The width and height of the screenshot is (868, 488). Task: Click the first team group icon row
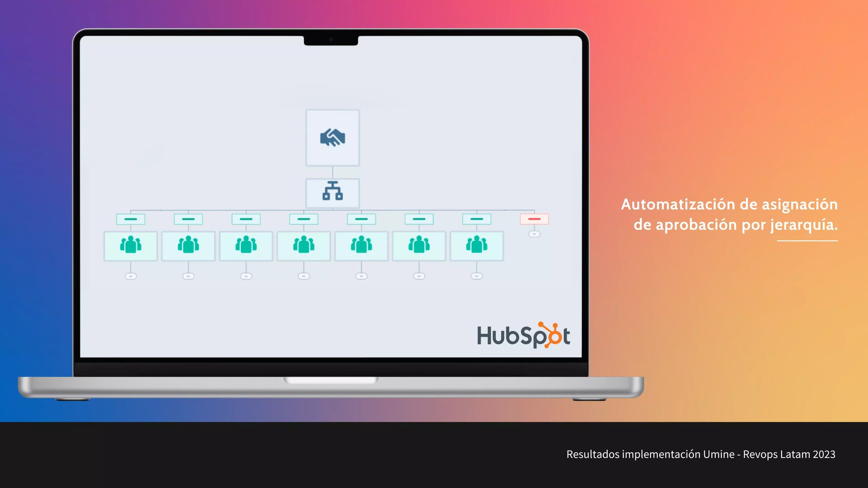[131, 246]
